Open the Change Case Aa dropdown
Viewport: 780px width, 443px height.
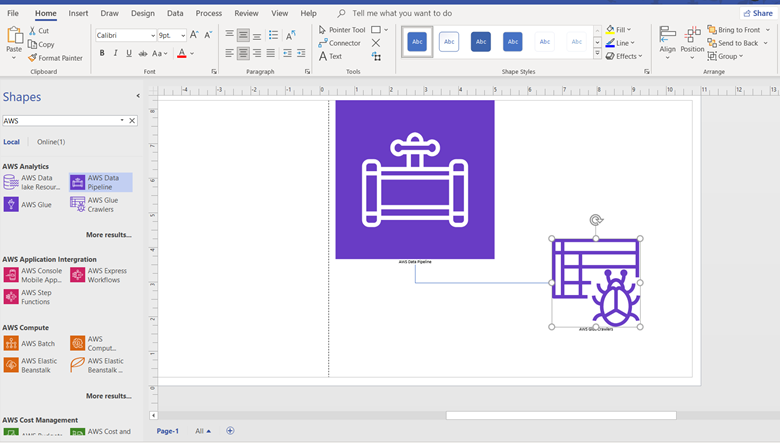(x=160, y=53)
